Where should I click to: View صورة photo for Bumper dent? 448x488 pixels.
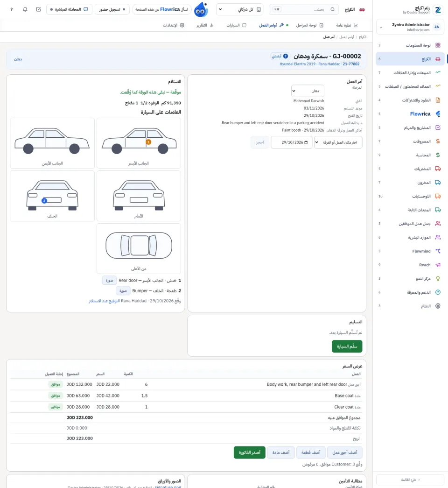tap(123, 290)
